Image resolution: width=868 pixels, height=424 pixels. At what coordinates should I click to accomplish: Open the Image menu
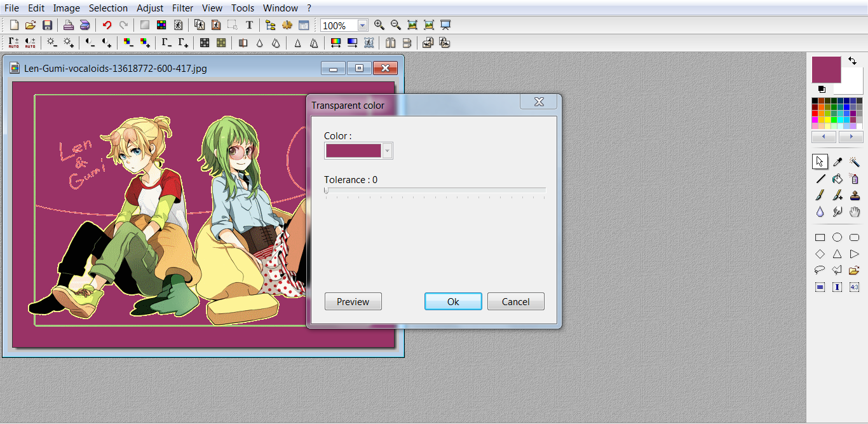[67, 8]
